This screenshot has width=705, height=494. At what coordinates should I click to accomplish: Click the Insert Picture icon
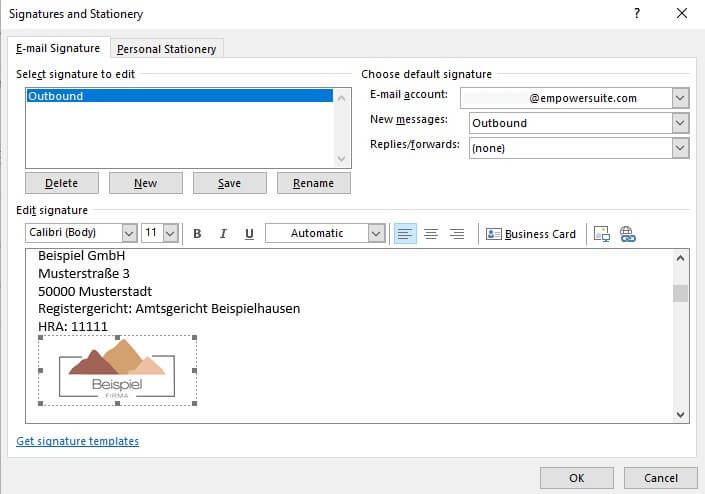point(602,234)
